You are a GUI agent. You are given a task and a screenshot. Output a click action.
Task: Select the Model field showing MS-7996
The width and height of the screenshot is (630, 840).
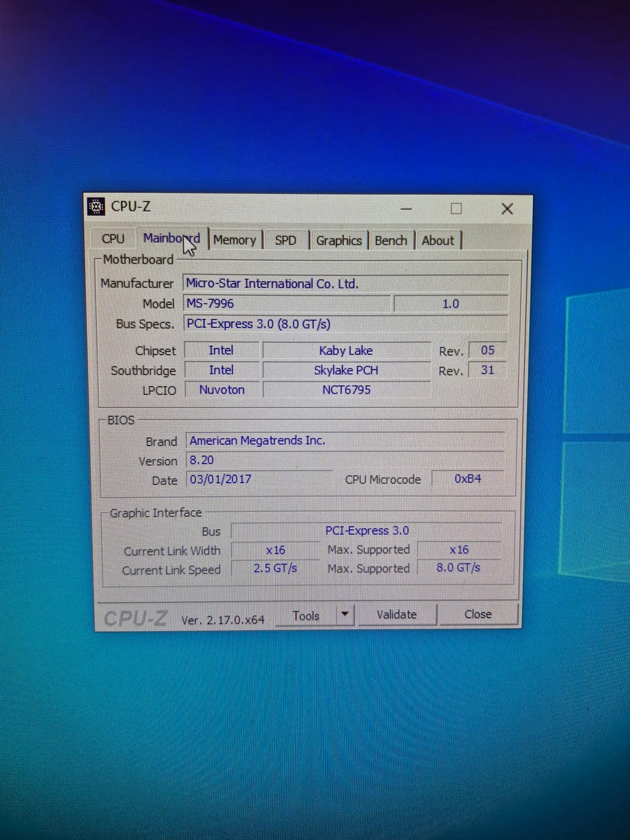(287, 304)
